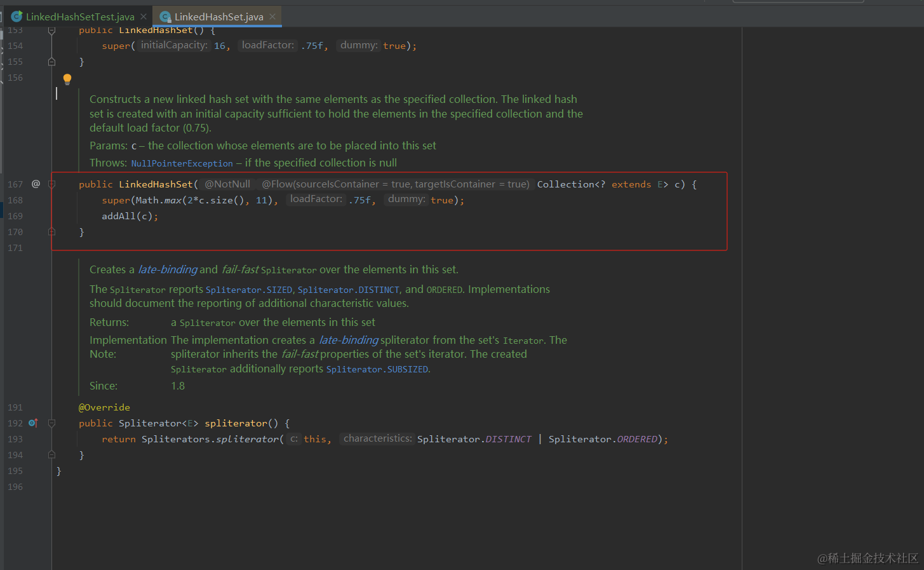Image resolution: width=924 pixels, height=570 pixels.
Task: Click the characteristics: inlay hint
Action: coord(378,438)
